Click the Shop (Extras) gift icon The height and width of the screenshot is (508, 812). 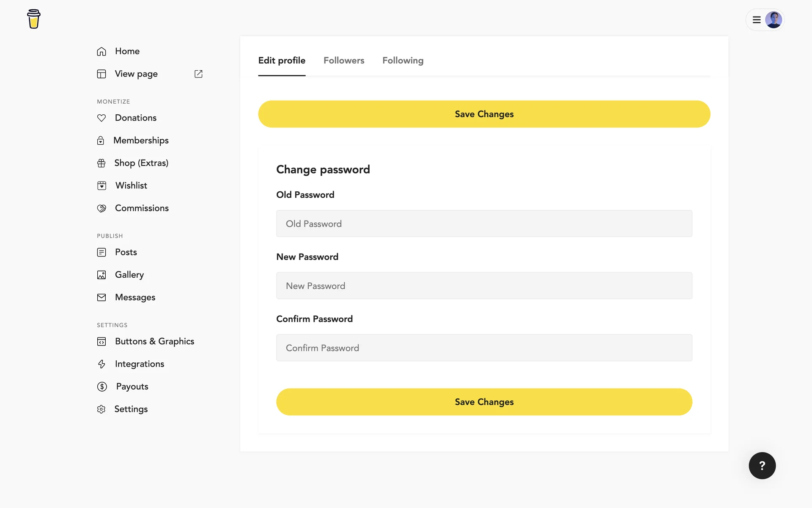point(101,163)
